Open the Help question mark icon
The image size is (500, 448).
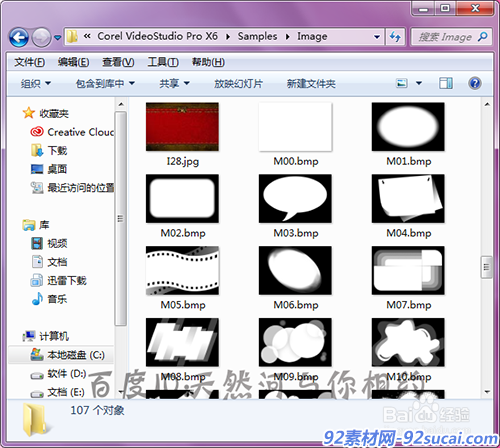pos(475,83)
